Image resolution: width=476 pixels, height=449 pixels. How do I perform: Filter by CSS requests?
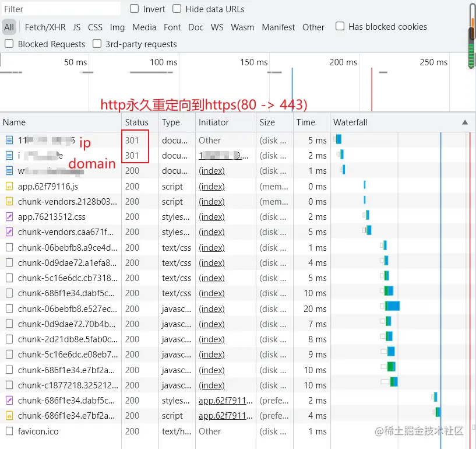click(95, 27)
